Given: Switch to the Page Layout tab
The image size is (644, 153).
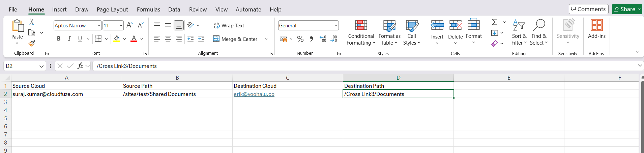Looking at the screenshot, I should [x=112, y=9].
